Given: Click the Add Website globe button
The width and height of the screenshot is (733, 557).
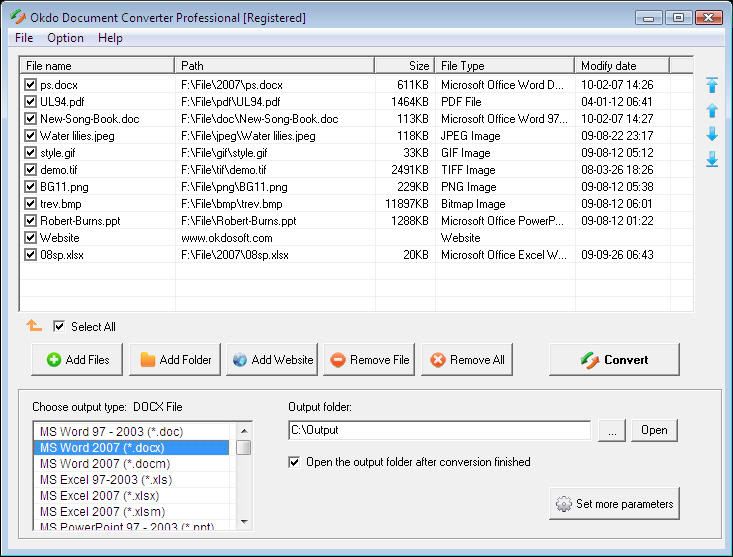Looking at the screenshot, I should tap(273, 360).
